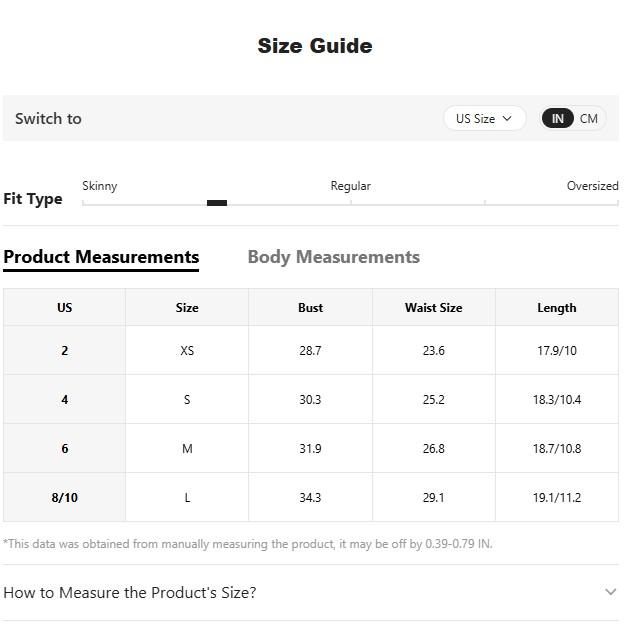Click the Skinny fit label
This screenshot has height=637, width=625.
99,186
